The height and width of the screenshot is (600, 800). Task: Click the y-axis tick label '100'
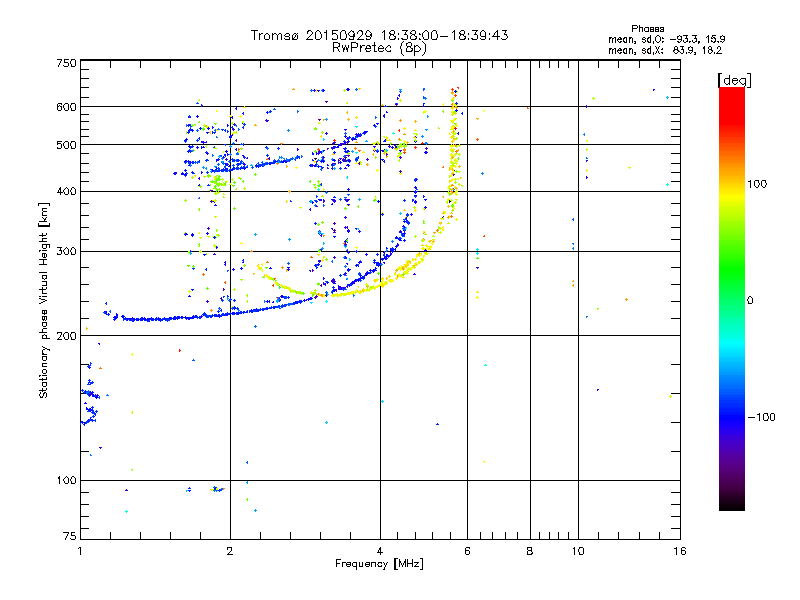(66, 481)
